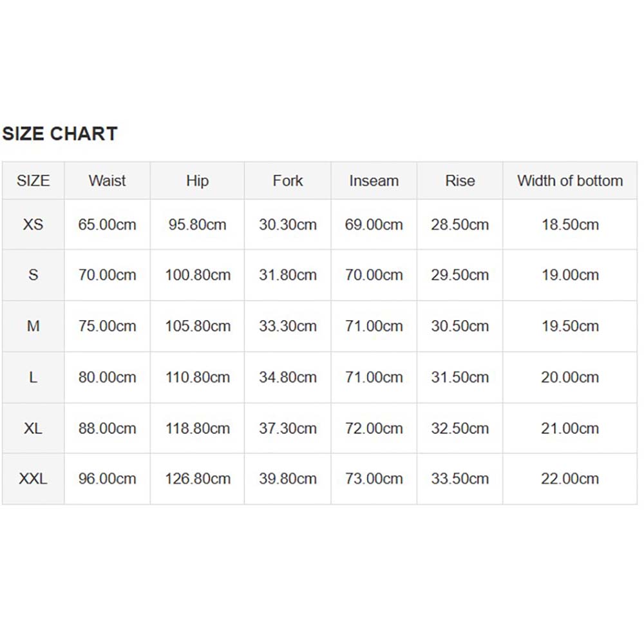Click the Fork column header
644x644 pixels.
point(287,181)
